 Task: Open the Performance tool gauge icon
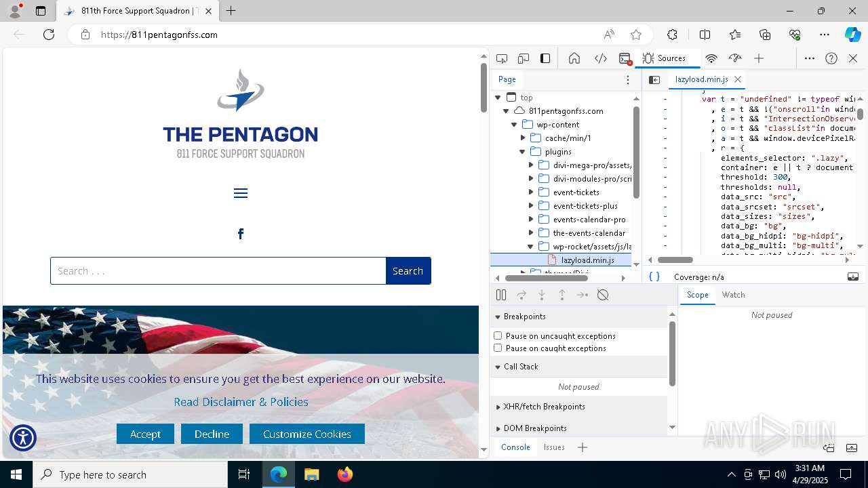735,58
